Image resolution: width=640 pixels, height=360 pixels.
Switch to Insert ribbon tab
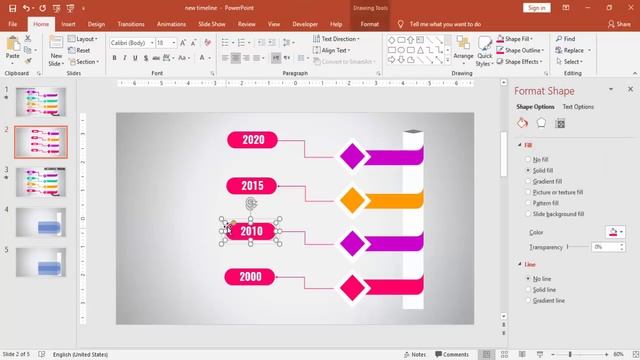coord(68,24)
